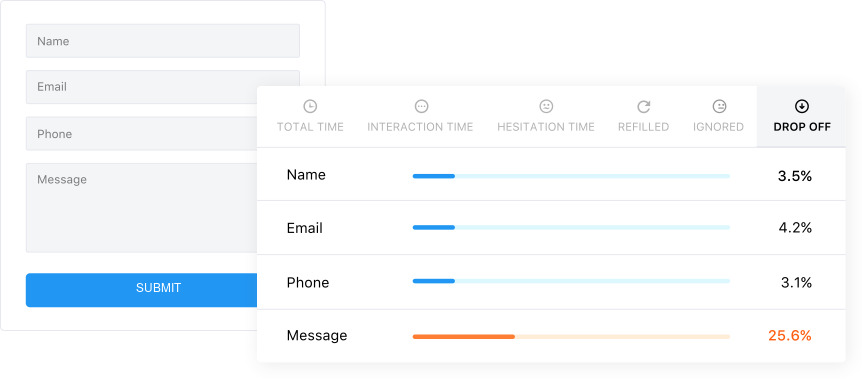Focus the Name input field

tap(163, 41)
